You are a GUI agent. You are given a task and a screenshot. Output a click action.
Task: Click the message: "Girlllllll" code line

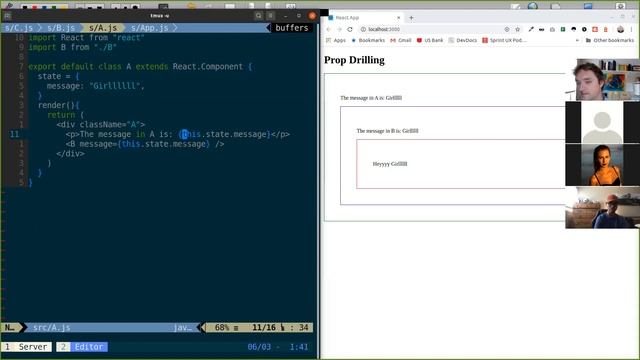[x=96, y=86]
